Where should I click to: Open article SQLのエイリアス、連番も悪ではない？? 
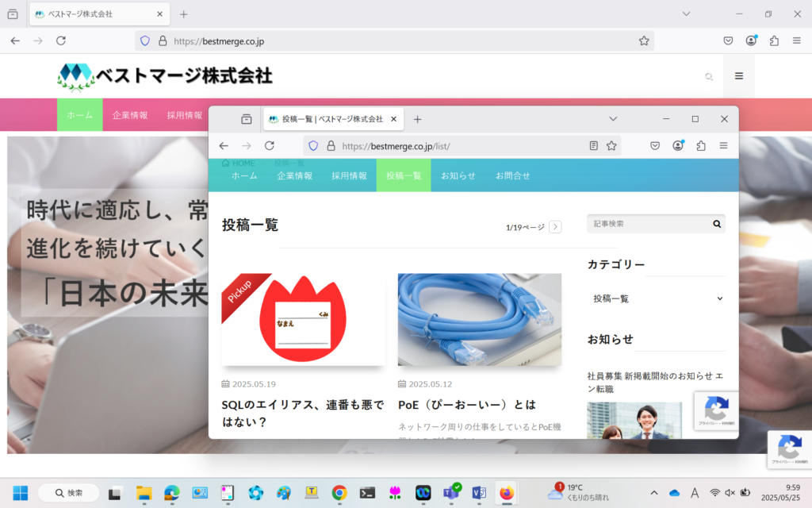coord(303,413)
